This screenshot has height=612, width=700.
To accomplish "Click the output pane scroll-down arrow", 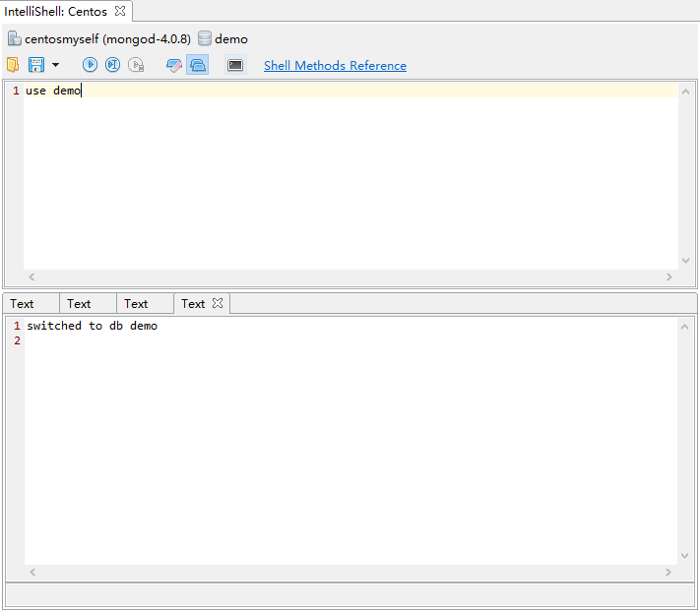I will [684, 555].
